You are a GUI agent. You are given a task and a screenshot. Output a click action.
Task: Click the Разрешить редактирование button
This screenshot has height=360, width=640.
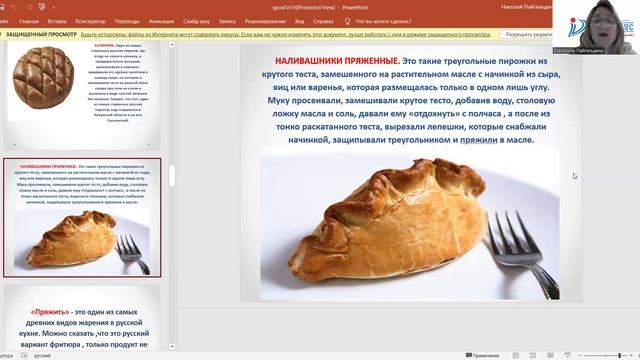click(x=528, y=35)
